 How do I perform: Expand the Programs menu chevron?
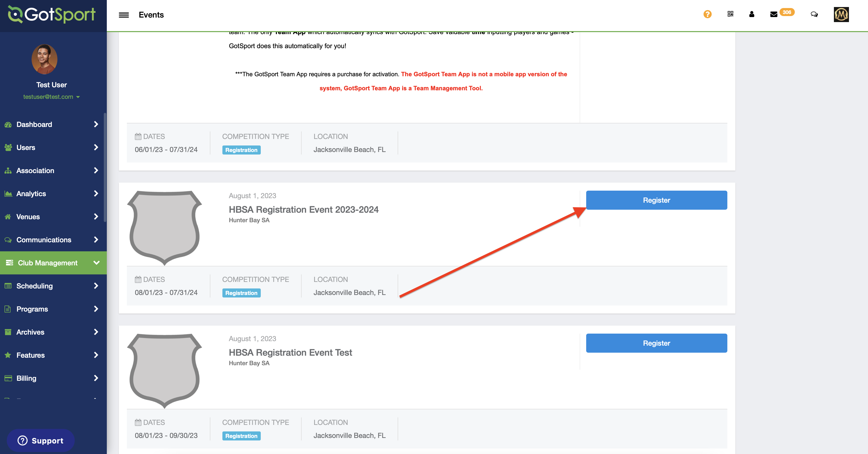(x=96, y=309)
